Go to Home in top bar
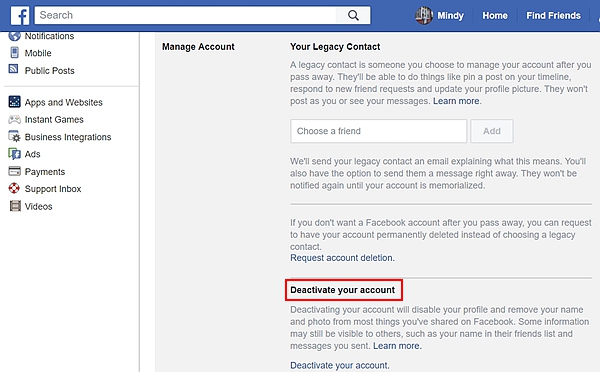Image resolution: width=600 pixels, height=372 pixels. click(495, 16)
